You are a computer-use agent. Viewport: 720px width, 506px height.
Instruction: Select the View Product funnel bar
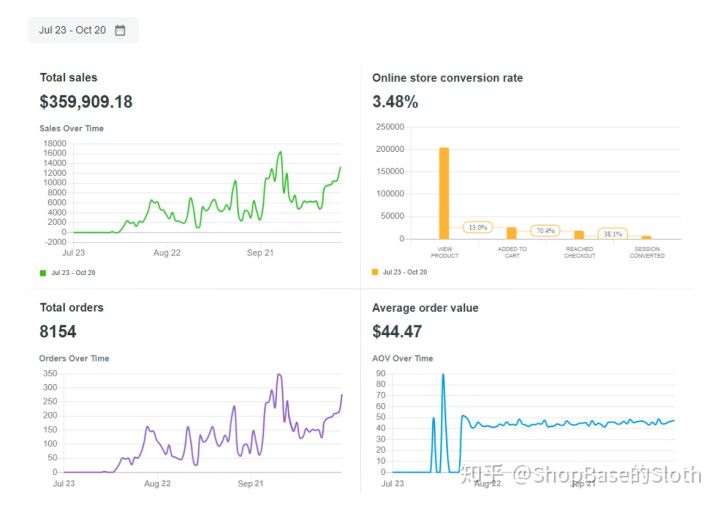coord(444,193)
